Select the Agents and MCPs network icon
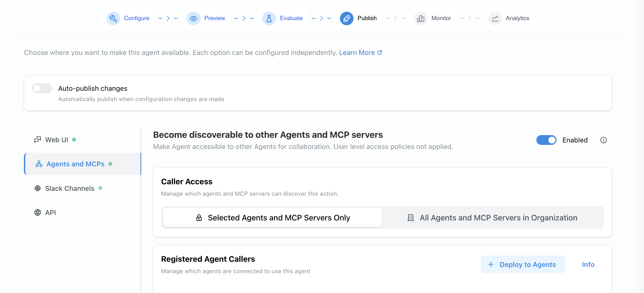644x293 pixels. click(38, 164)
